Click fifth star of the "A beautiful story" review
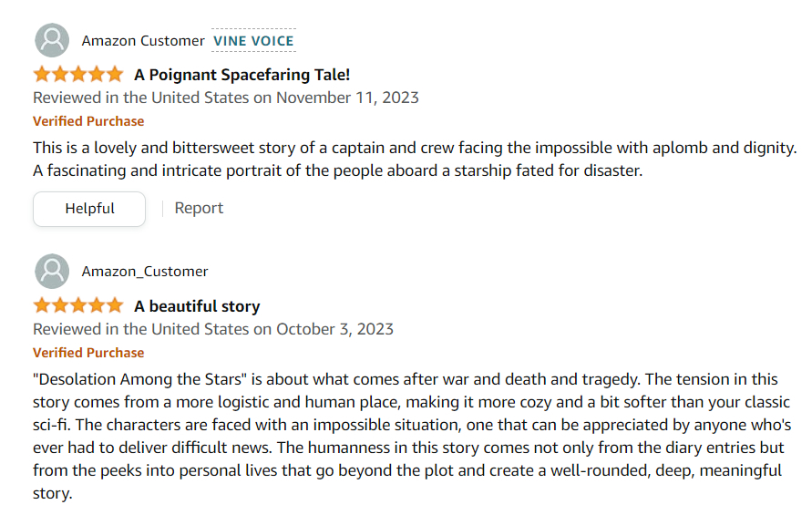The image size is (812, 515). tap(113, 306)
